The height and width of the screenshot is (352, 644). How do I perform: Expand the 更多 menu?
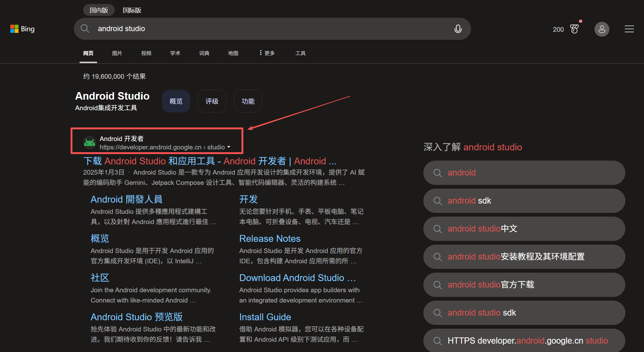267,53
